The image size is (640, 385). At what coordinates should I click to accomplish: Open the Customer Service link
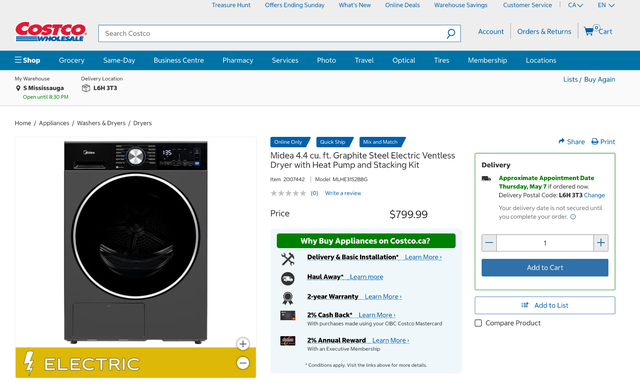[x=527, y=5]
